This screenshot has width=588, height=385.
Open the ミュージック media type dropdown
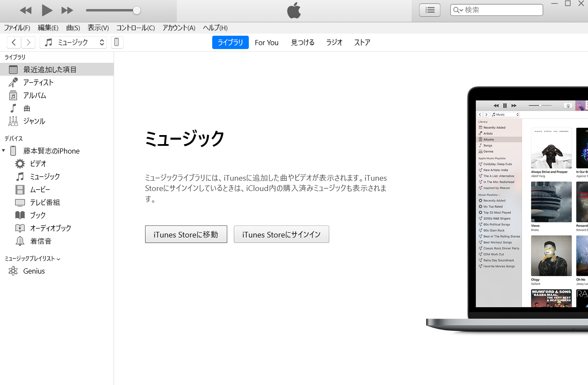pos(73,42)
